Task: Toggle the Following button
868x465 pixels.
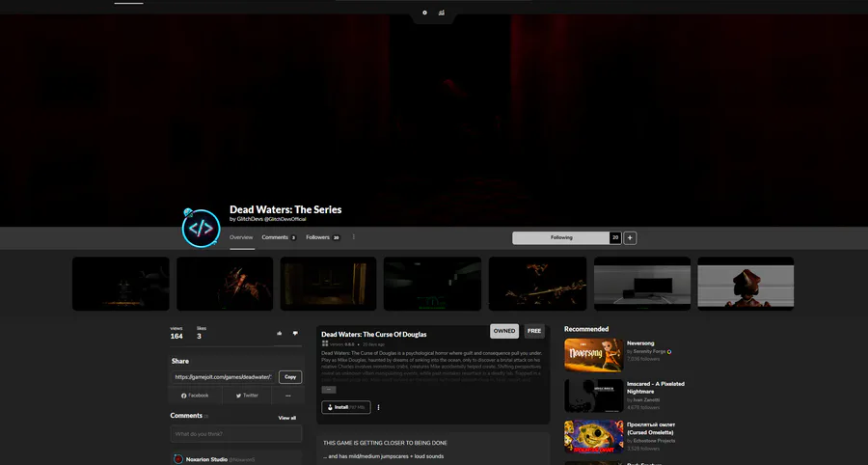Action: (x=560, y=238)
